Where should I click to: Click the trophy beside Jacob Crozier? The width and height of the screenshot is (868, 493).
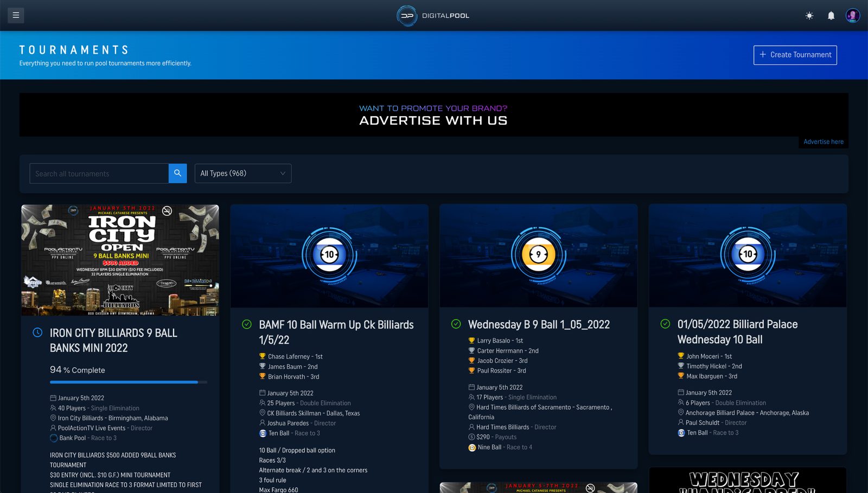click(x=471, y=361)
